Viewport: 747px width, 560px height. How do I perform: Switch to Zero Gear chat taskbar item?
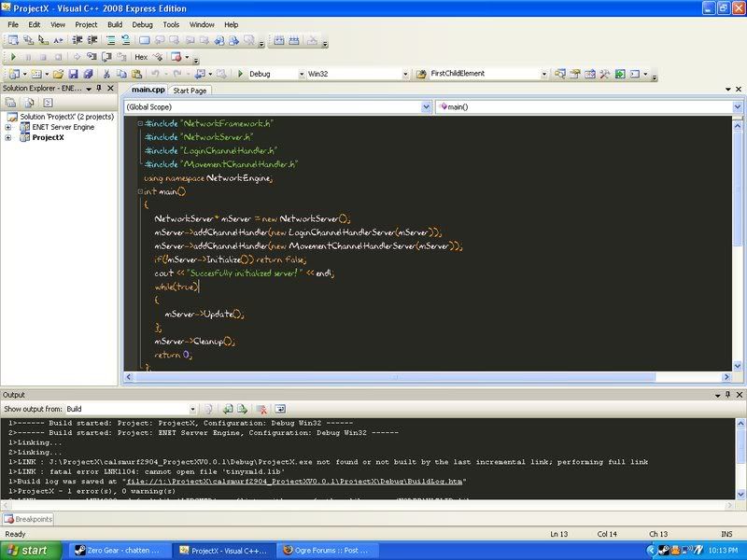click(121, 551)
